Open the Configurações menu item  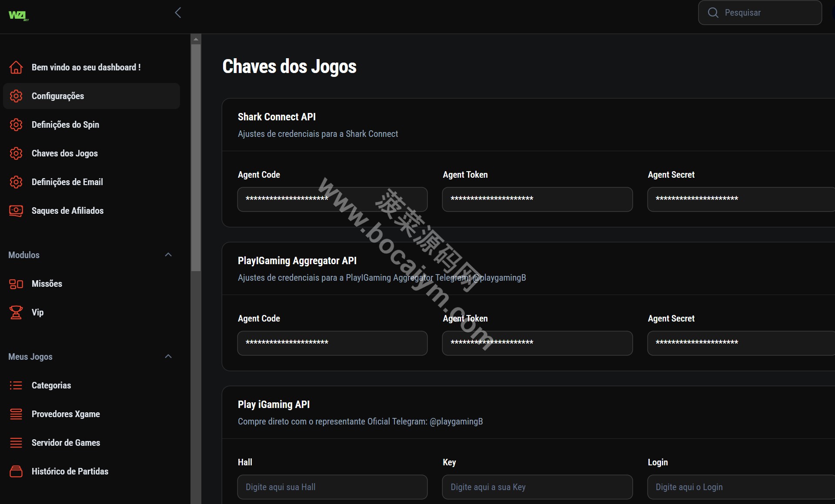coord(91,96)
